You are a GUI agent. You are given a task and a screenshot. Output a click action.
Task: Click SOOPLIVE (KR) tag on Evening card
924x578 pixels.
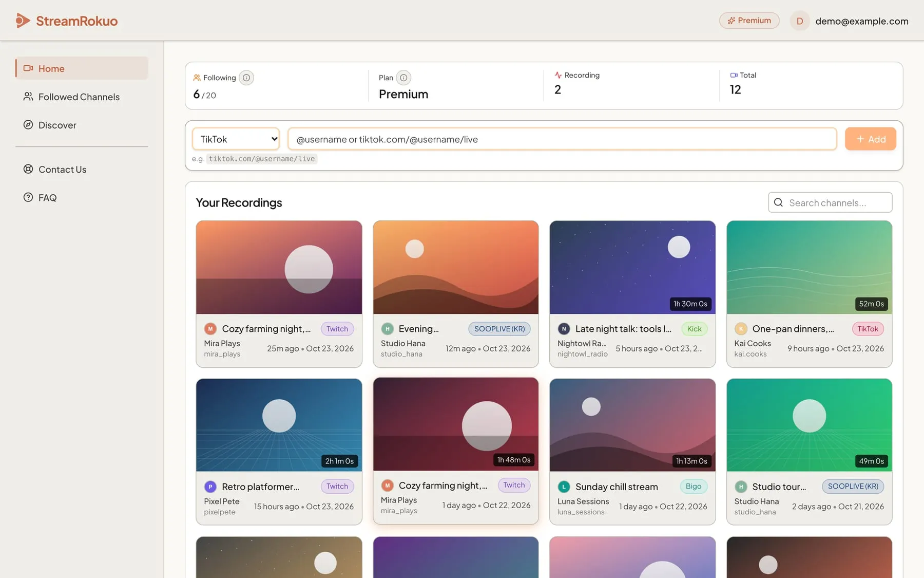pos(499,329)
